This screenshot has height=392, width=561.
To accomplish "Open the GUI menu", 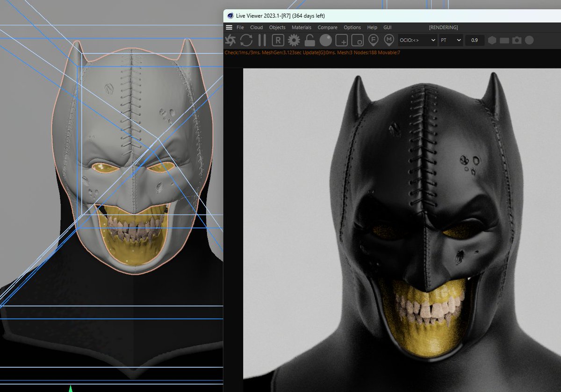I will click(x=388, y=28).
